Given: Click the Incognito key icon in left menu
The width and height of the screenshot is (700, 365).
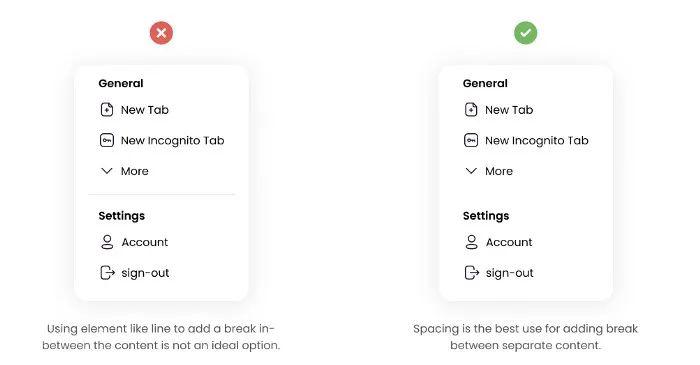Looking at the screenshot, I should [x=107, y=141].
